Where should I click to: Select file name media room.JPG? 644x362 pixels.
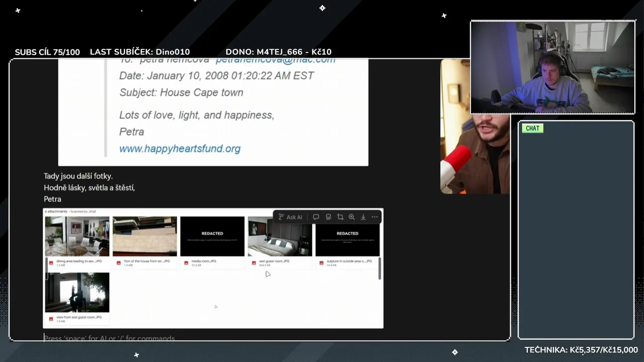tap(204, 261)
